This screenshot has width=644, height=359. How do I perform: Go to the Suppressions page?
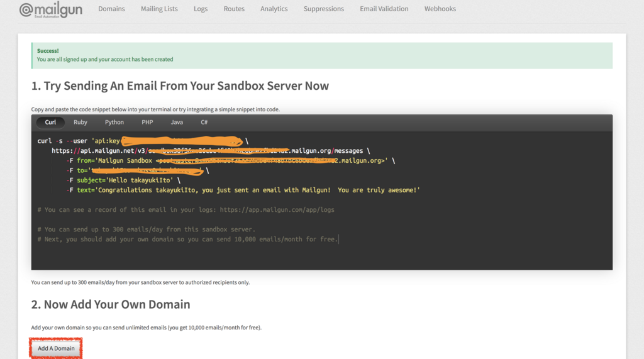click(324, 9)
